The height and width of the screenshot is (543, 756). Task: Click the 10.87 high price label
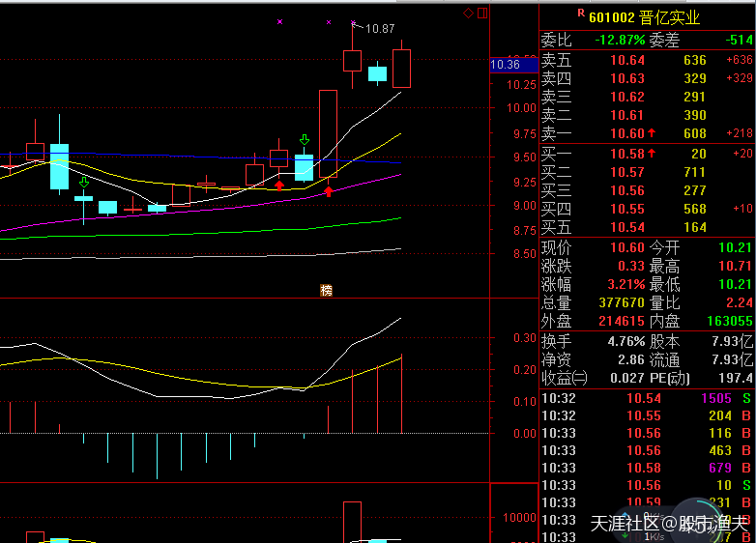click(x=379, y=29)
